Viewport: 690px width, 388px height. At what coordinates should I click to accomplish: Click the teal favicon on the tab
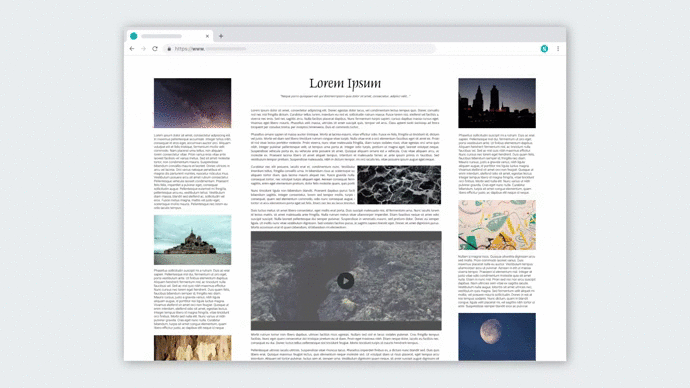(x=134, y=36)
